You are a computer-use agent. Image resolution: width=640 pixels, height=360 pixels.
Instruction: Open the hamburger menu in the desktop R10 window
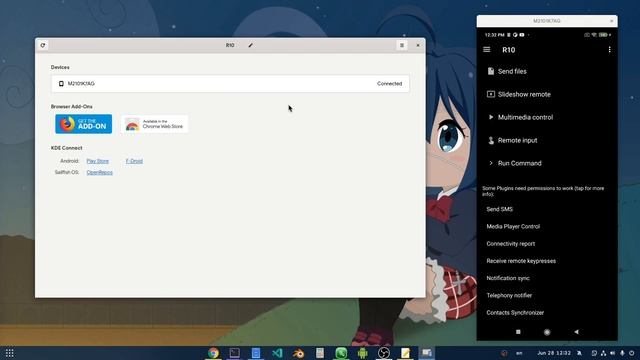[402, 45]
